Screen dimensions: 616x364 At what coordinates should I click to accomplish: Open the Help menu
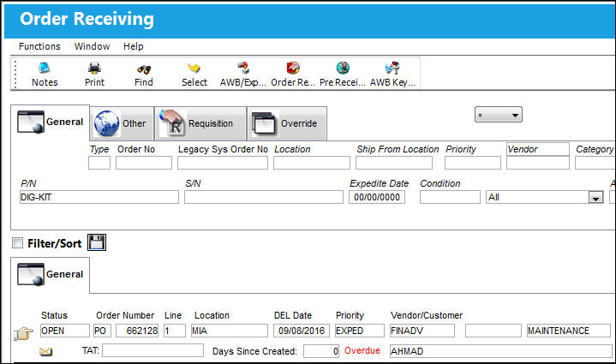click(133, 46)
